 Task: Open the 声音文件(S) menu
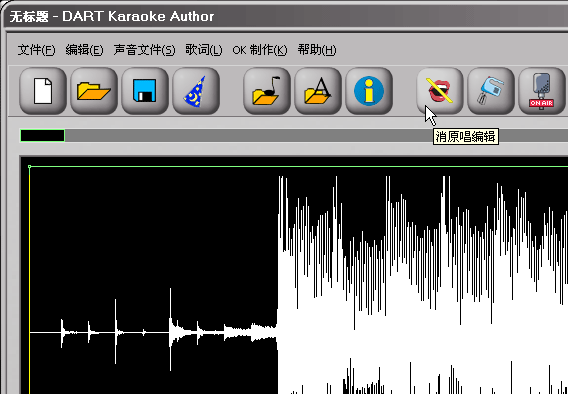(144, 50)
